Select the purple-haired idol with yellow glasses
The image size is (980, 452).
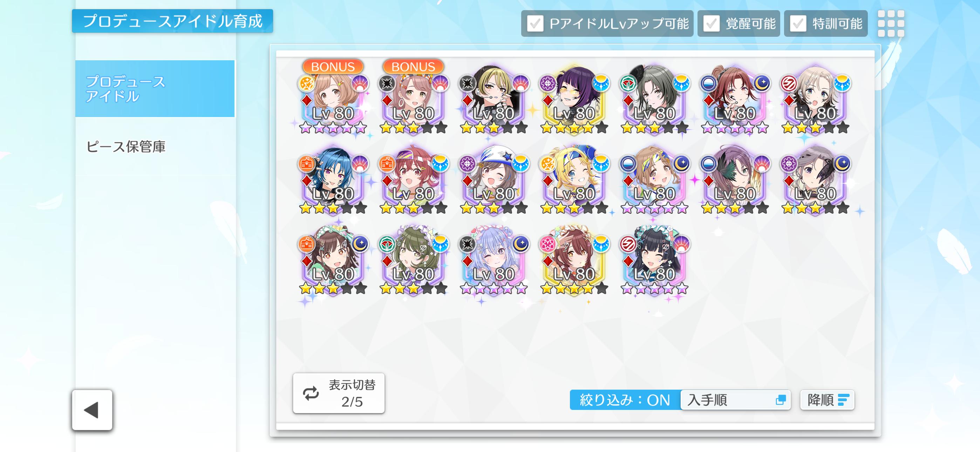coord(574,100)
